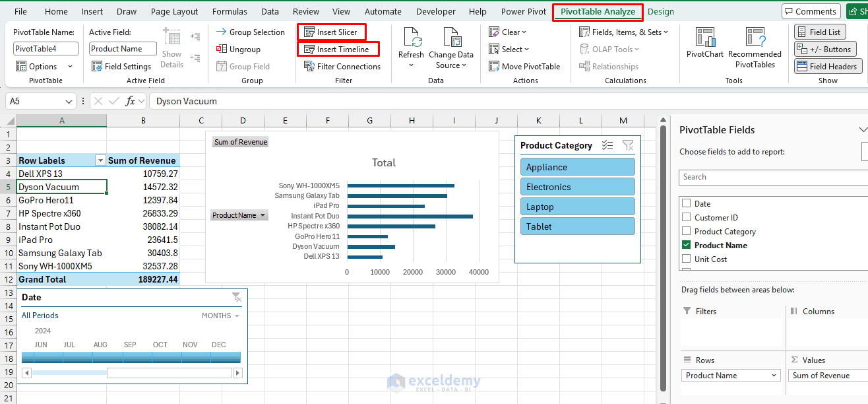Screen dimensions: 868x404
Task: Open Recommended PivotTables
Action: coord(755,48)
